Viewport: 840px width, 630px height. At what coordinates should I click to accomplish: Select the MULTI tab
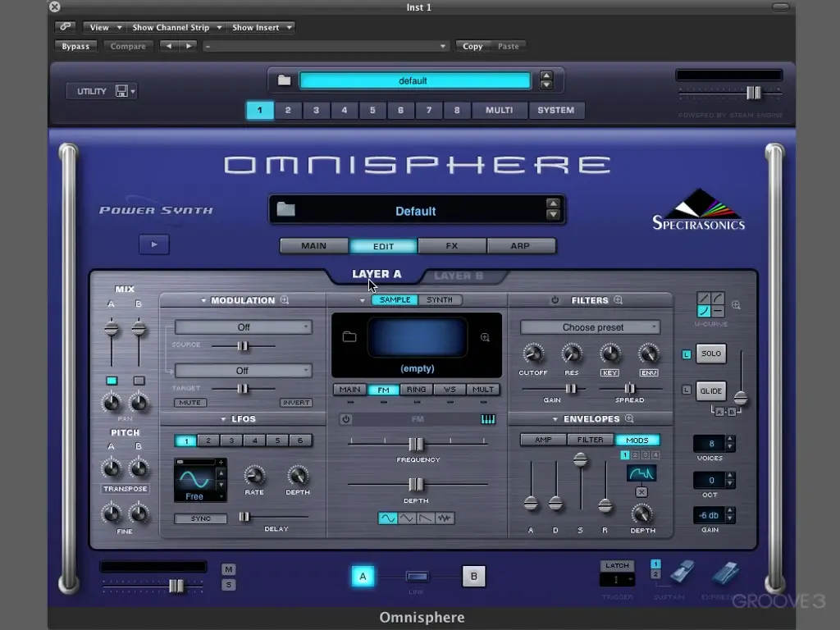[x=500, y=110]
